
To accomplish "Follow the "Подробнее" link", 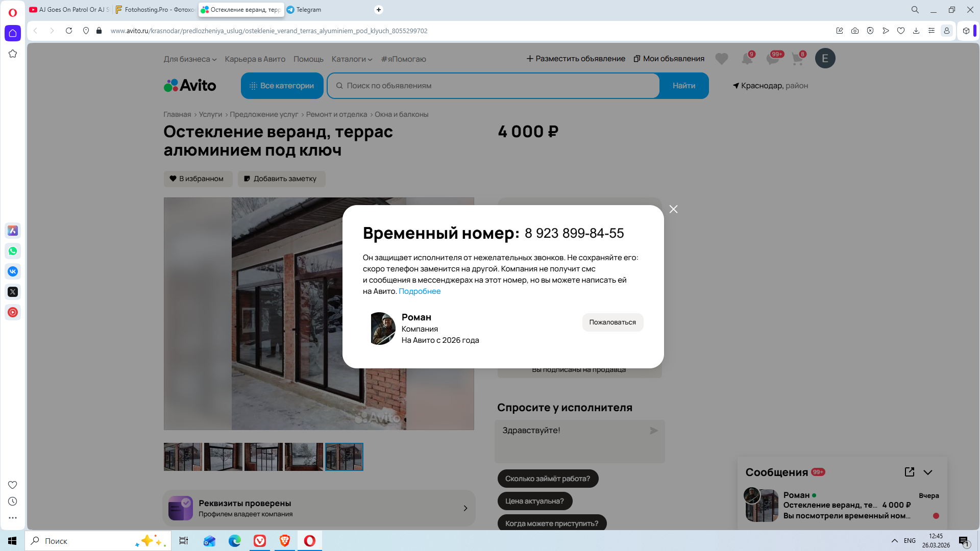I will [x=419, y=291].
